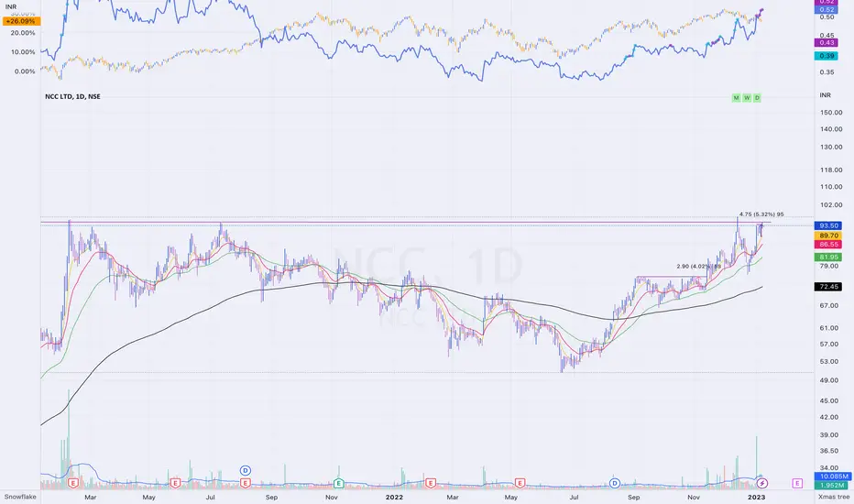
Task: Click the orange +26.09% label
Action: (x=22, y=21)
